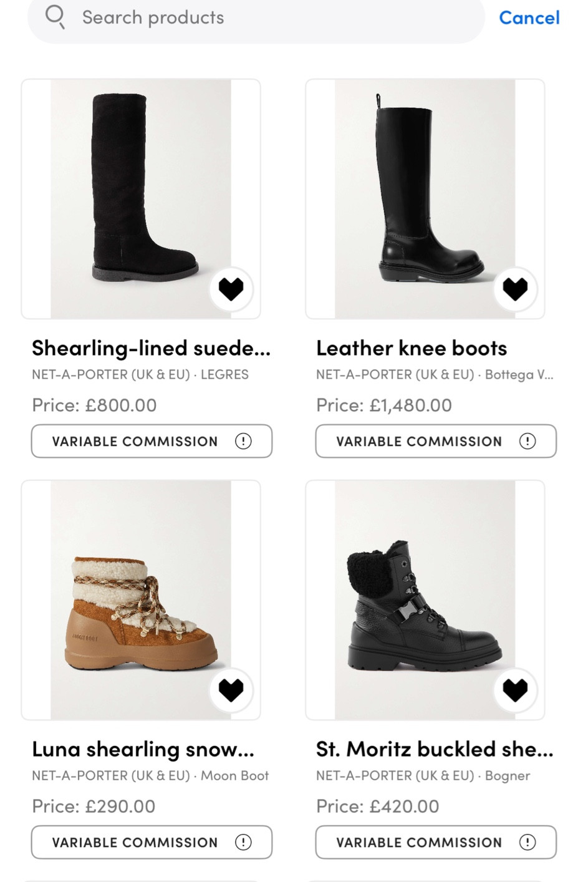Tap the NET-A-PORTER retailer label under Luna boots
The image size is (588, 882).
[x=150, y=775]
